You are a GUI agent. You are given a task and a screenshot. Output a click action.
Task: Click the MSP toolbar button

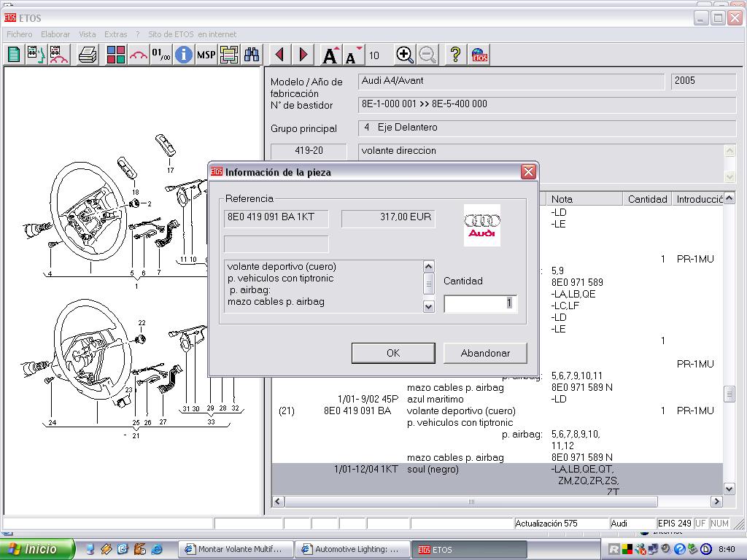206,55
